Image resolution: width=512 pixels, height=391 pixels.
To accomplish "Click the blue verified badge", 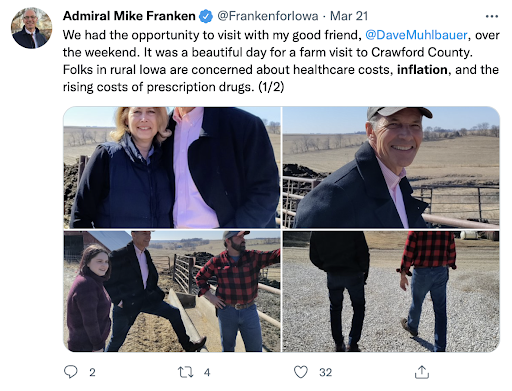I will (x=206, y=16).
